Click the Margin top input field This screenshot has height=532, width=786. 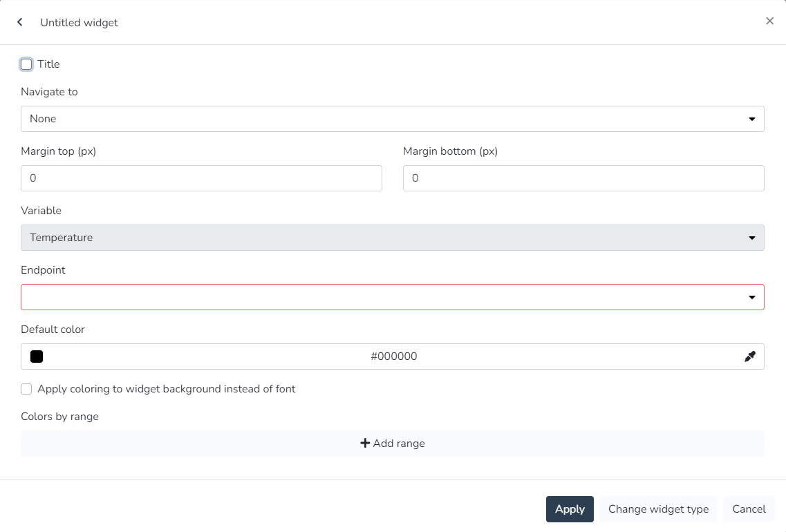point(201,178)
